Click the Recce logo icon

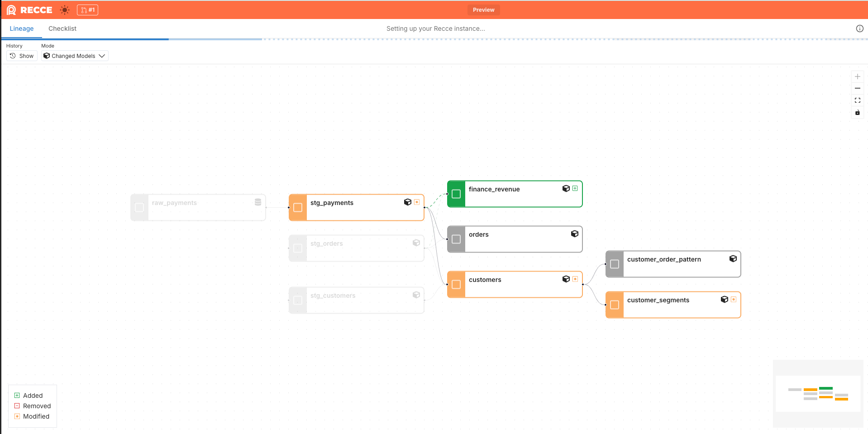click(x=11, y=10)
